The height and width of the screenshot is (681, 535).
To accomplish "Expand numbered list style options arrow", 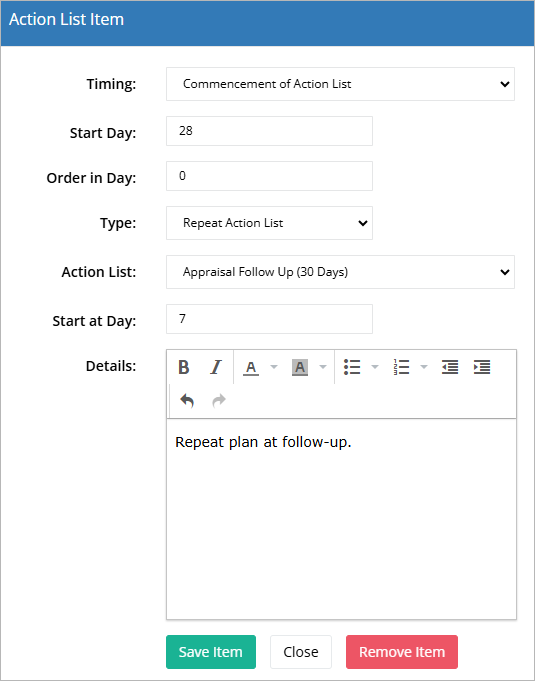I will (x=424, y=367).
